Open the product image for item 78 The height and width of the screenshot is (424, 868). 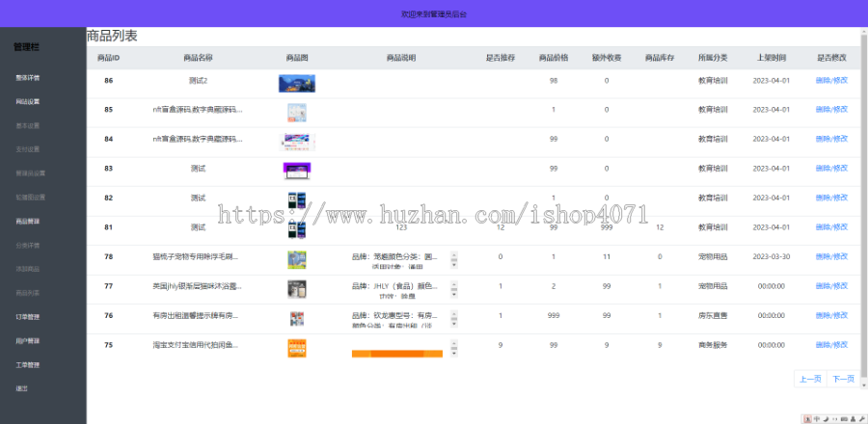click(x=297, y=259)
